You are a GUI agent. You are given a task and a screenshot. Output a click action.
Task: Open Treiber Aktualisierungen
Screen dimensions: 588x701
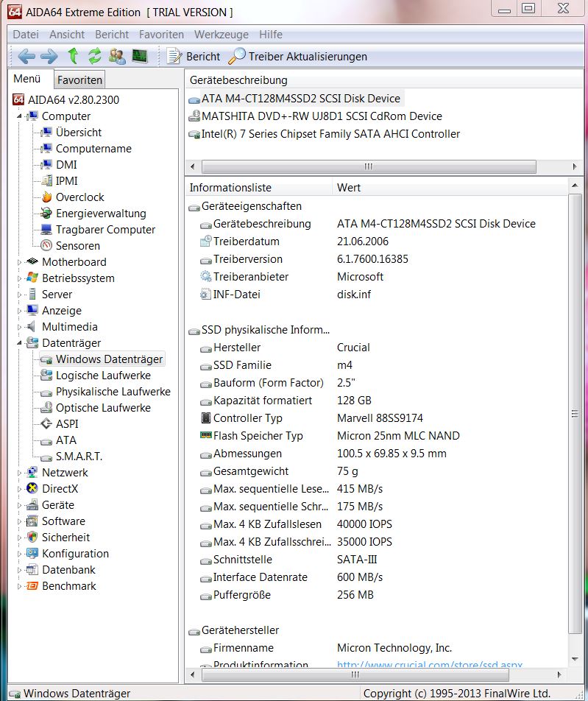[x=297, y=56]
